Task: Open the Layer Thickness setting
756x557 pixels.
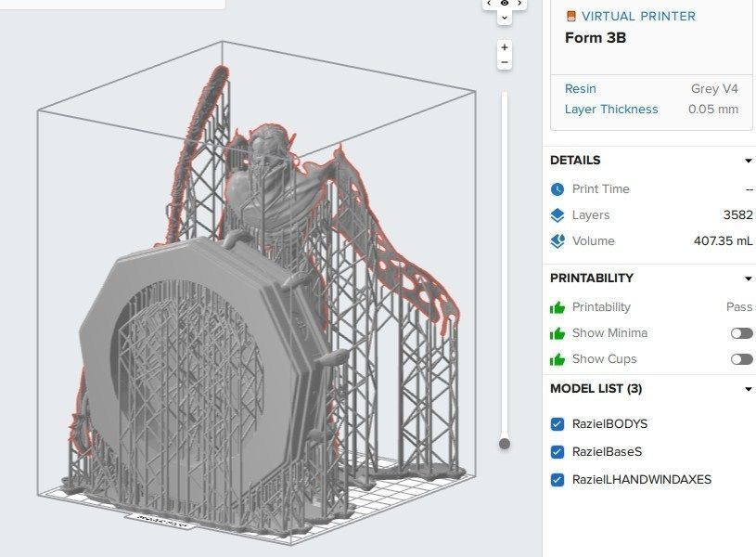Action: [x=611, y=110]
